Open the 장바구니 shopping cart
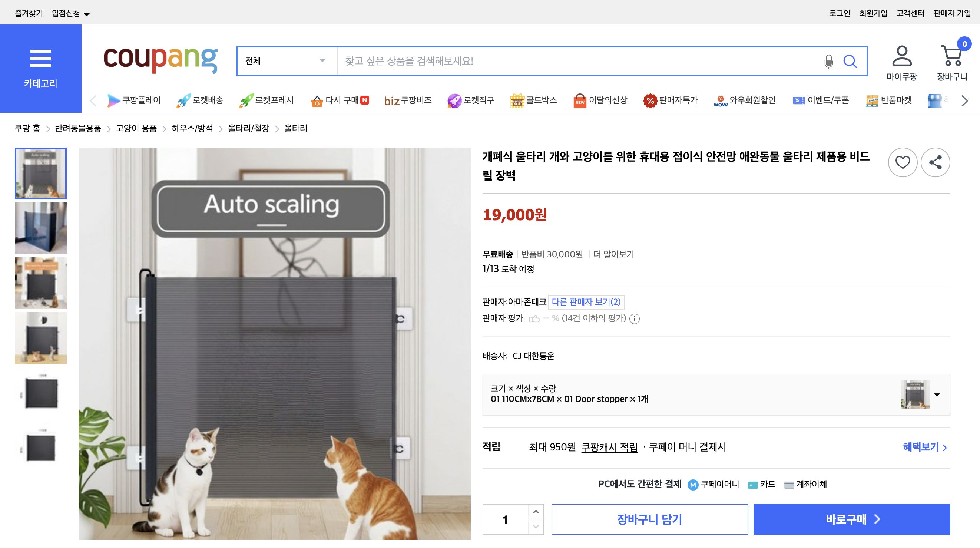 click(x=952, y=57)
